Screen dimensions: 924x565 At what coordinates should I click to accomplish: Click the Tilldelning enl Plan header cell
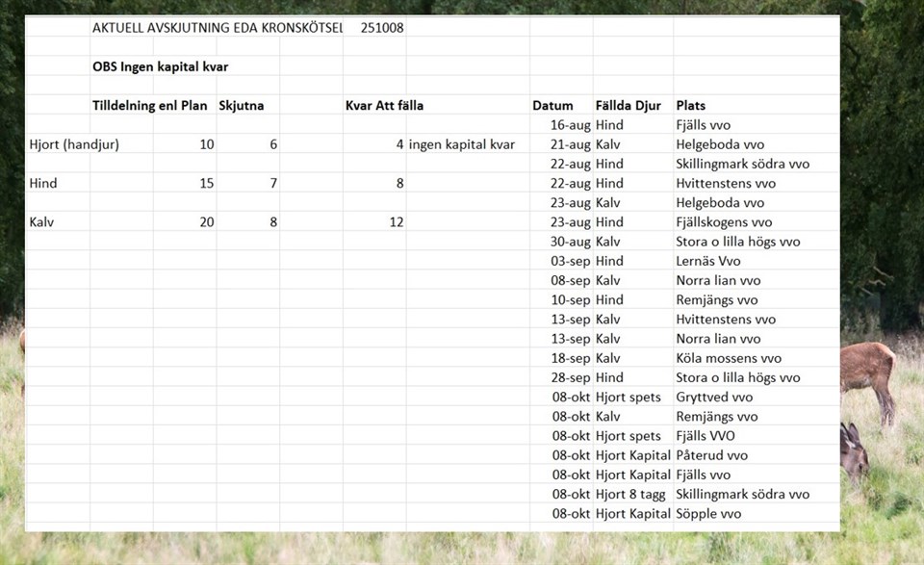tap(149, 105)
